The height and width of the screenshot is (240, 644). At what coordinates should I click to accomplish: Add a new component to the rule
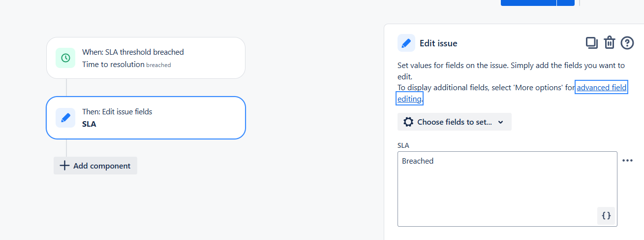[x=95, y=166]
